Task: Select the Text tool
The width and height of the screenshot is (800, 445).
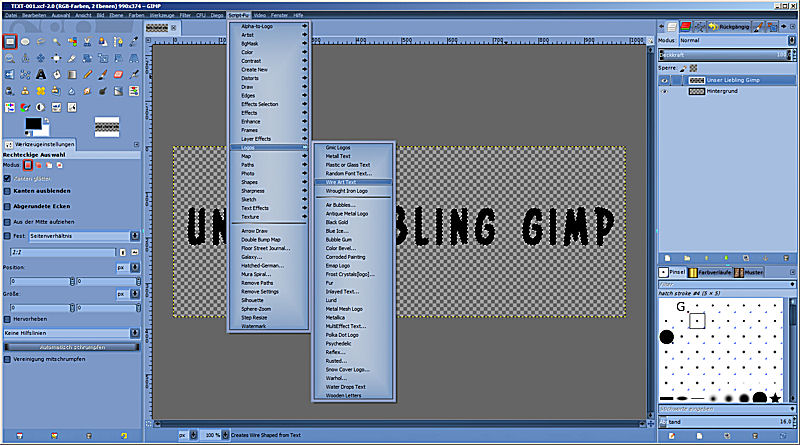Action: [41, 75]
